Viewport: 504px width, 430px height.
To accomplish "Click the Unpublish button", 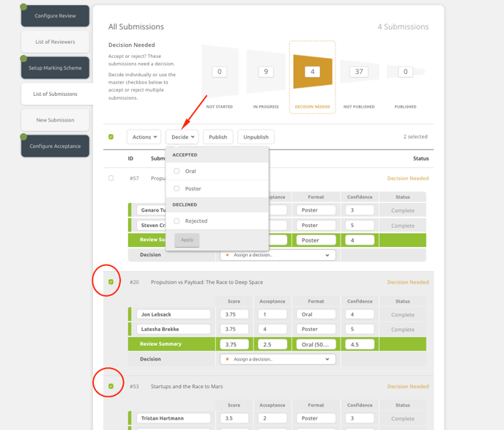I will tap(256, 137).
